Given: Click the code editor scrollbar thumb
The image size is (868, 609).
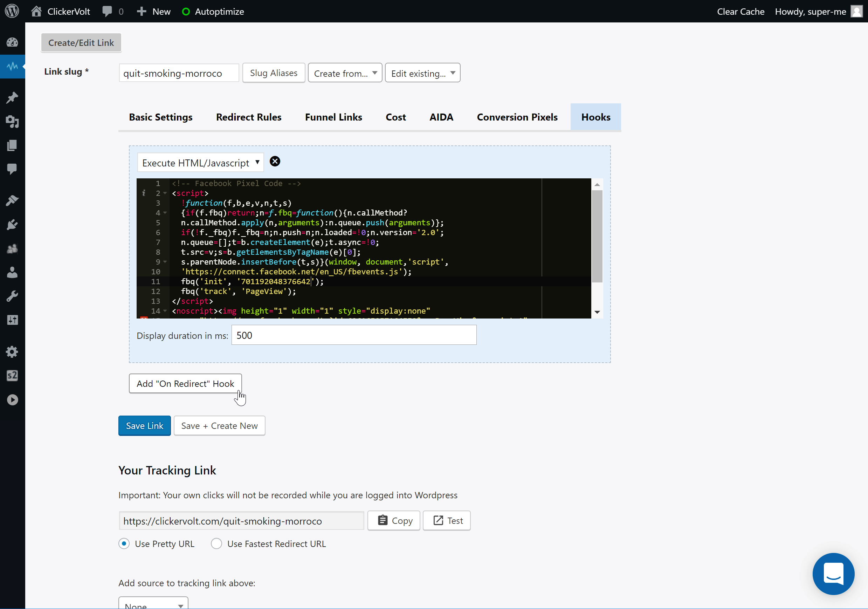Looking at the screenshot, I should click(x=597, y=237).
